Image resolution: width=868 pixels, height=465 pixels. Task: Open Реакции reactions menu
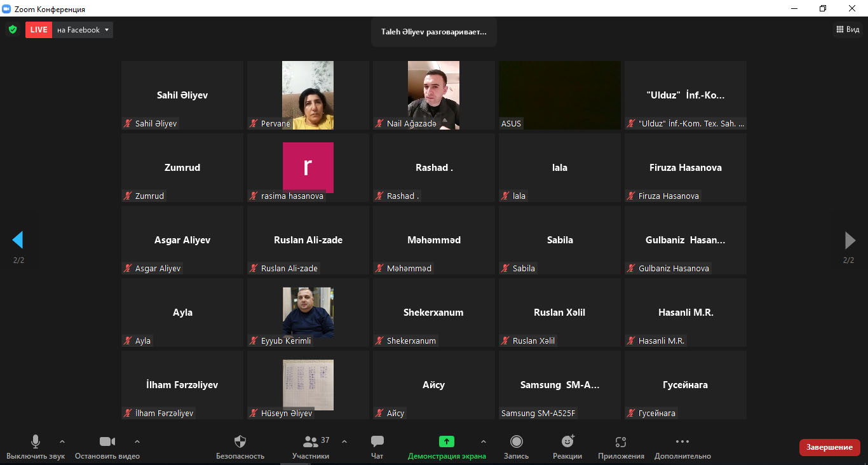[567, 447]
